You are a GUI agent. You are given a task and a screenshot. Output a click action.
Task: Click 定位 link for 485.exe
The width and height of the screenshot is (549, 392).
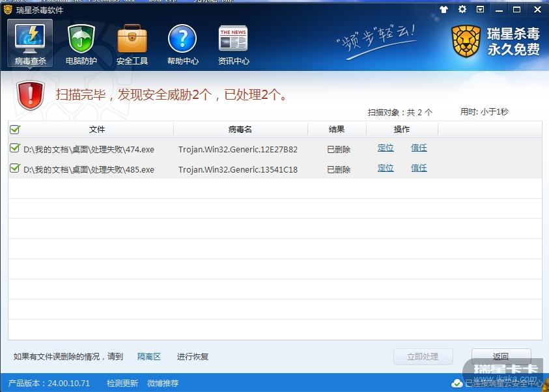click(386, 168)
